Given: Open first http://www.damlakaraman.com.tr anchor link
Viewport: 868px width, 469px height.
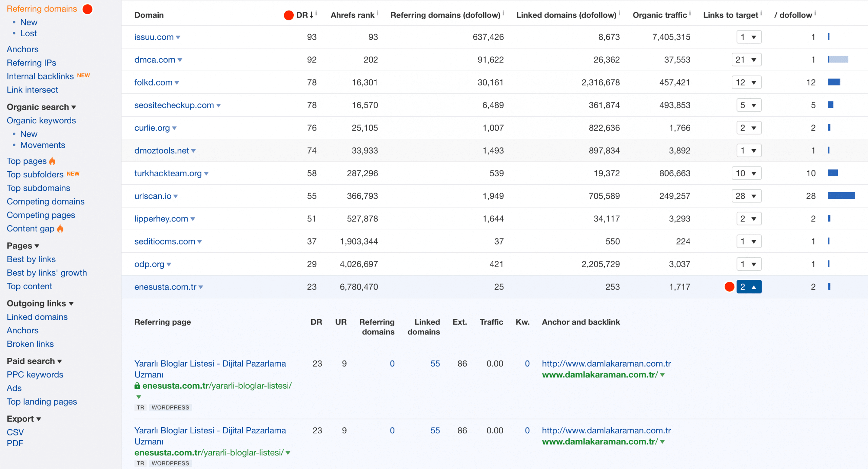Looking at the screenshot, I should coord(606,364).
